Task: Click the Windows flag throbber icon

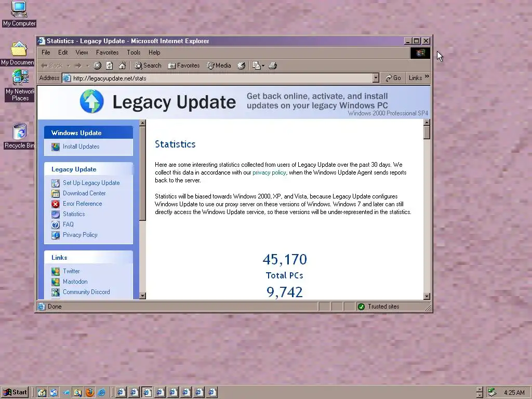Action: point(420,53)
